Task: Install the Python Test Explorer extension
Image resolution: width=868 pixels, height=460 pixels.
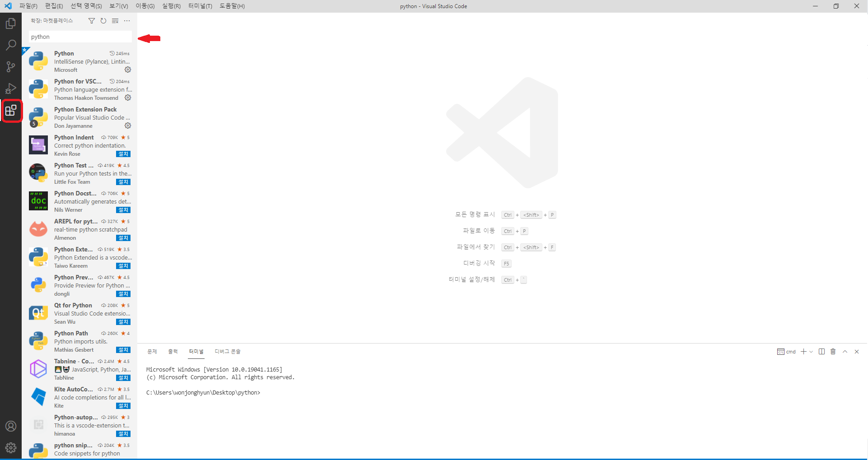Action: click(x=123, y=182)
